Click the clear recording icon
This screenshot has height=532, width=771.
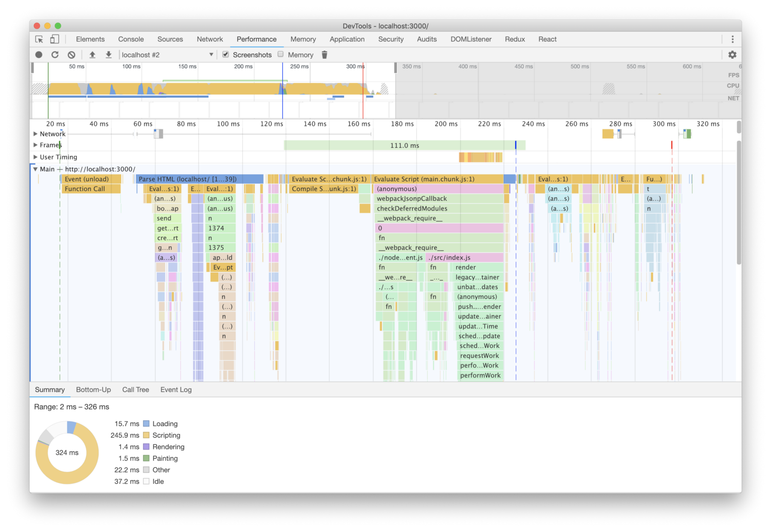(71, 55)
